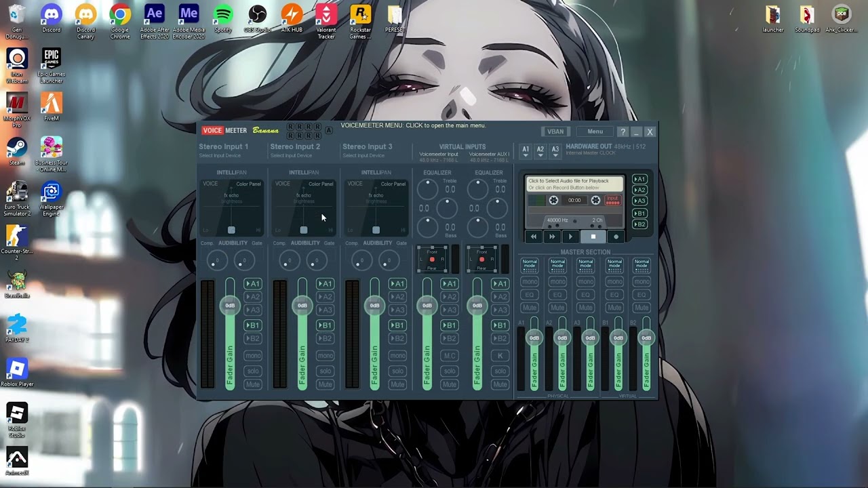Toggle mono on Stereo Input 3

point(397,355)
